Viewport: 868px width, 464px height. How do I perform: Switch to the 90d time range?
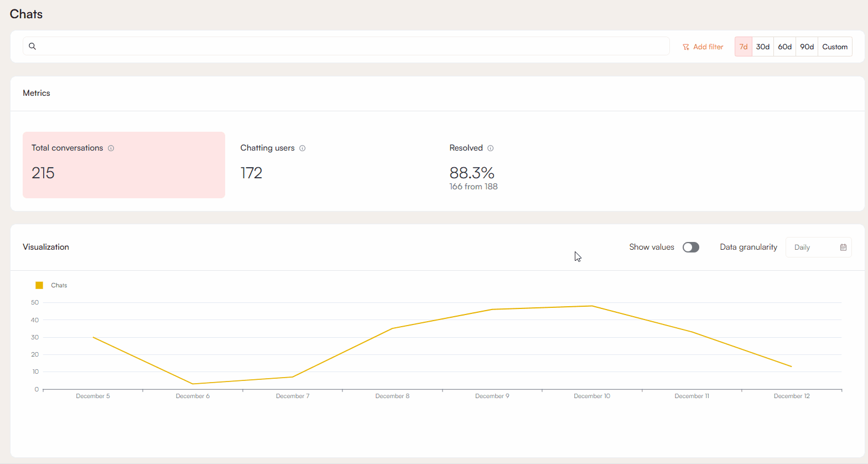pos(807,47)
